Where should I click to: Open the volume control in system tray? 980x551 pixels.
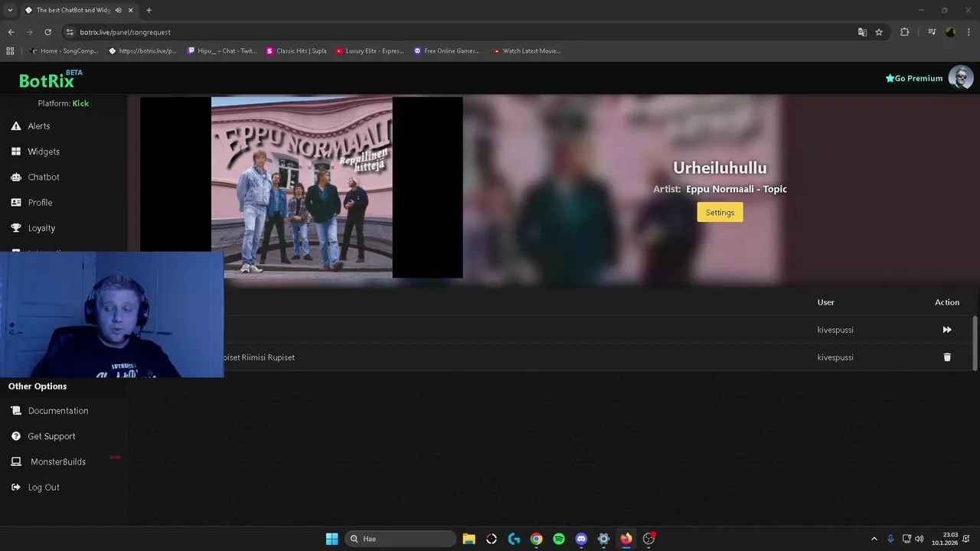tap(919, 539)
